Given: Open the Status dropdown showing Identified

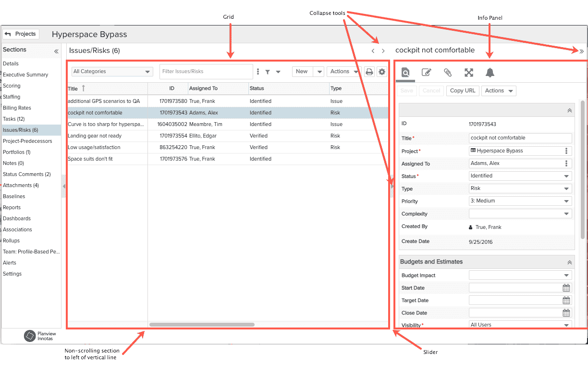Looking at the screenshot, I should pos(520,176).
